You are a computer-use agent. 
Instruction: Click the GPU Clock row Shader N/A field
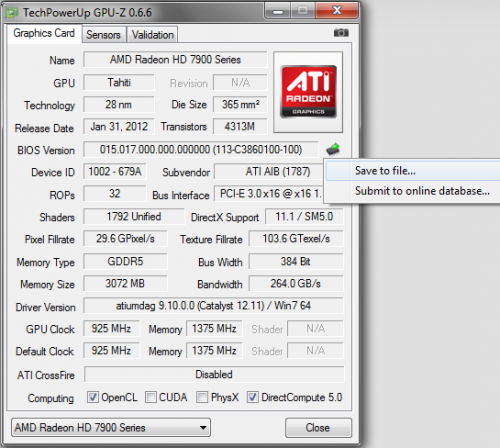[x=315, y=329]
